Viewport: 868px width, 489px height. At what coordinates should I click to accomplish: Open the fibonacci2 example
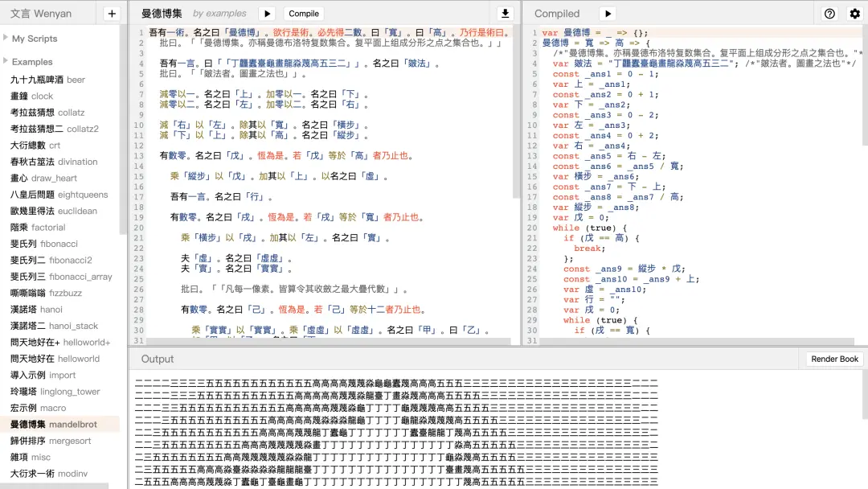coord(59,260)
